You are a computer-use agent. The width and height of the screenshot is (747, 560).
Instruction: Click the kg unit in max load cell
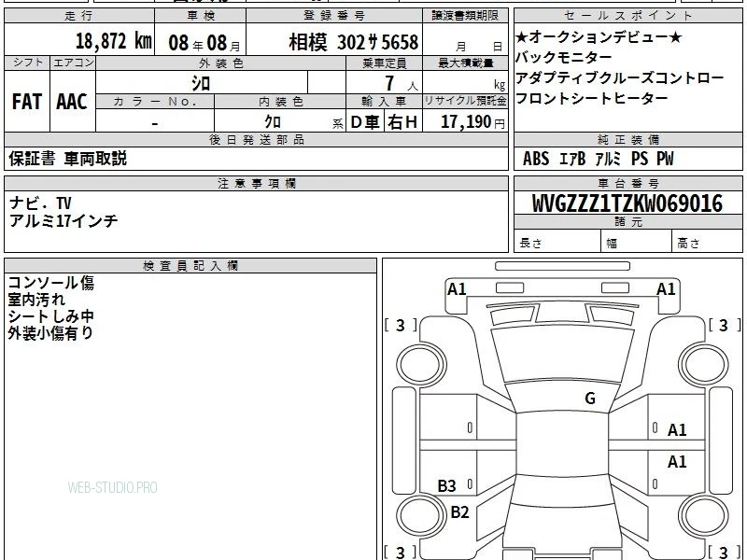pyautogui.click(x=500, y=85)
